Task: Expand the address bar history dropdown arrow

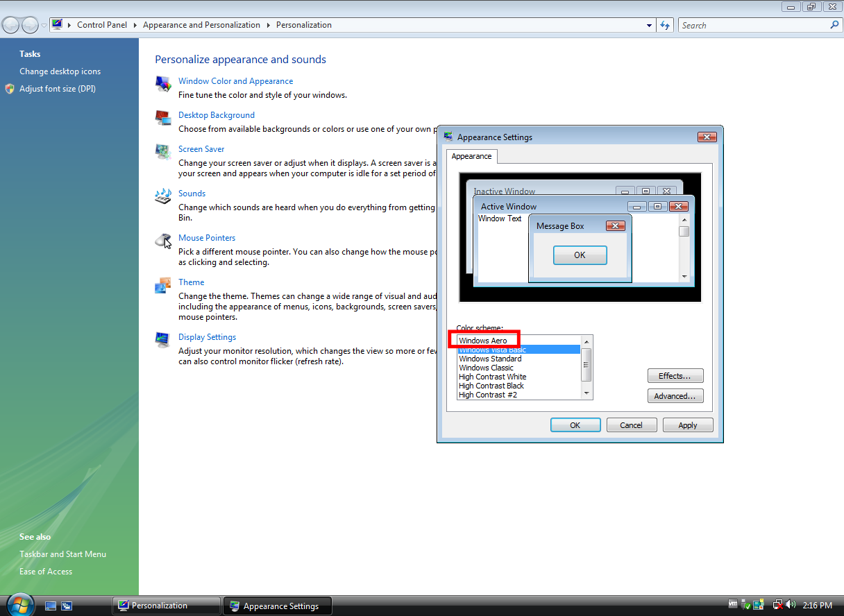Action: (x=649, y=25)
